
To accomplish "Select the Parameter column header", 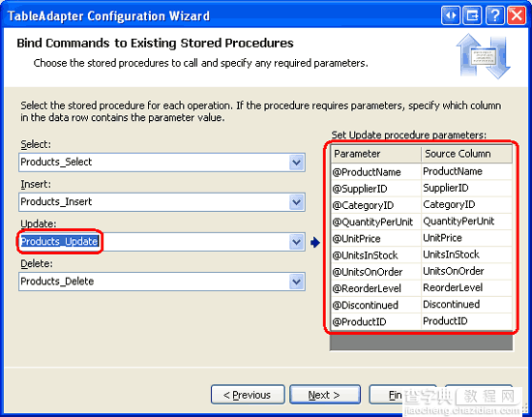I will [376, 154].
